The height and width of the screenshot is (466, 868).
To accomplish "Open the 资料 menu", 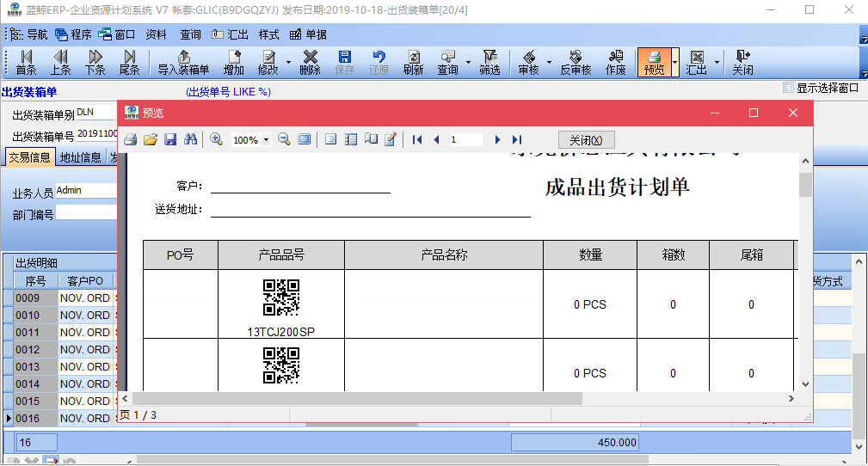I will [156, 34].
